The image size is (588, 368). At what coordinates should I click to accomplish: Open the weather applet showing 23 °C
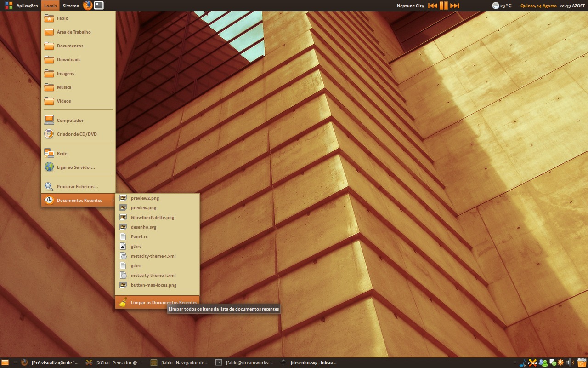point(502,6)
